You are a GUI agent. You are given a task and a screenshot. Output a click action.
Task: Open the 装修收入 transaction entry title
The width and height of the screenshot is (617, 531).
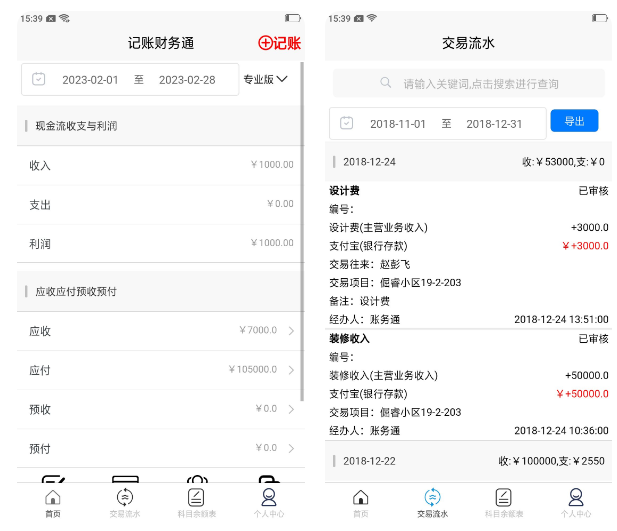tap(349, 339)
